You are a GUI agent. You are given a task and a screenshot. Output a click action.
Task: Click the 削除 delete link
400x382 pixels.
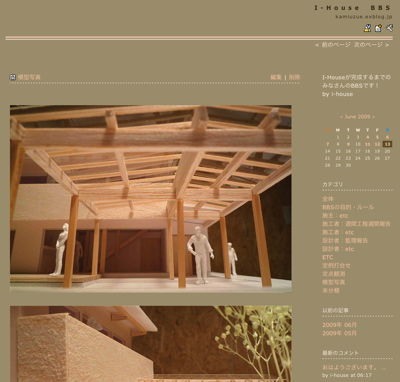[294, 77]
